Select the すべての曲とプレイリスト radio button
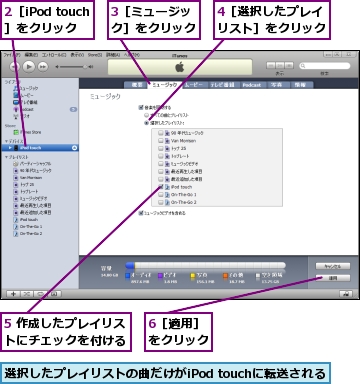The height and width of the screenshot is (384, 360). pyautogui.click(x=146, y=115)
